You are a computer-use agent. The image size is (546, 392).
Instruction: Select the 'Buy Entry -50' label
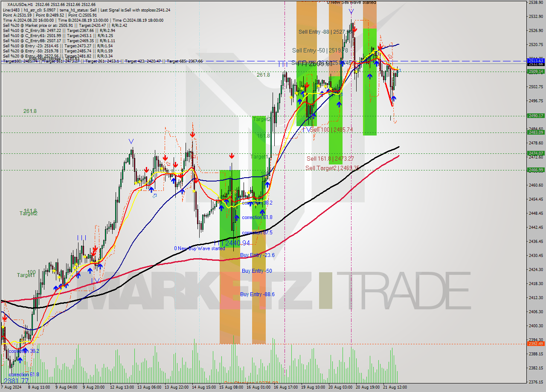click(x=257, y=271)
